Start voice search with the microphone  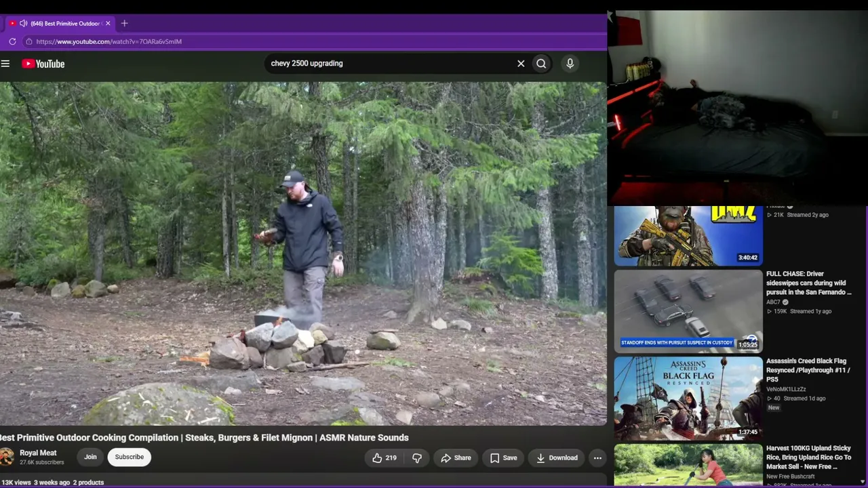pos(570,64)
